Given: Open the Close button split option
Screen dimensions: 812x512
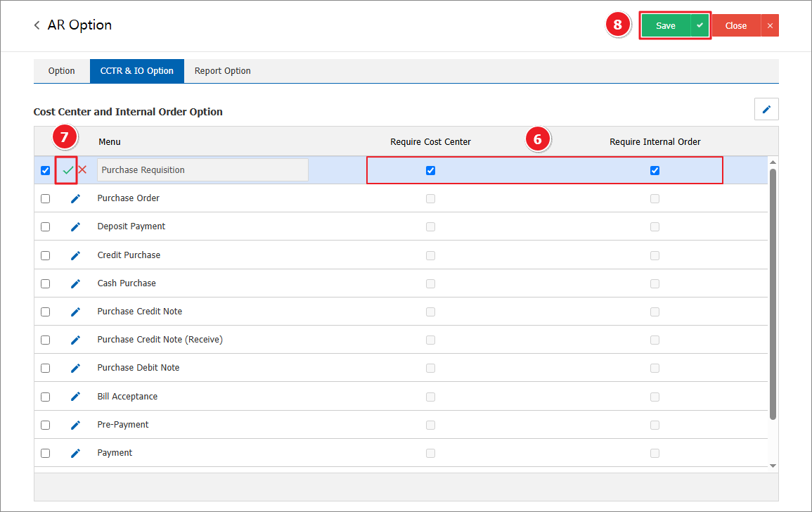Looking at the screenshot, I should (770, 25).
